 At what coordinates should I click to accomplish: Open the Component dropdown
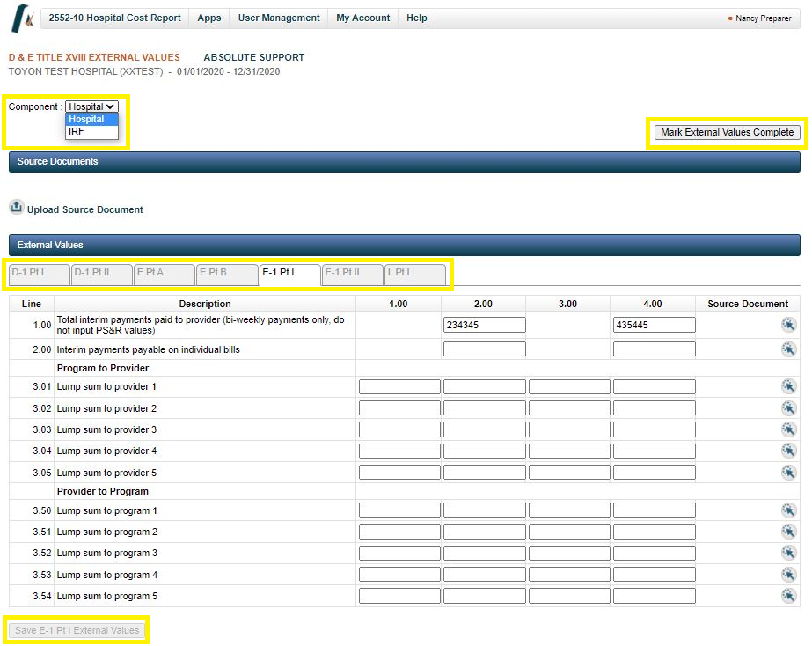pos(91,106)
